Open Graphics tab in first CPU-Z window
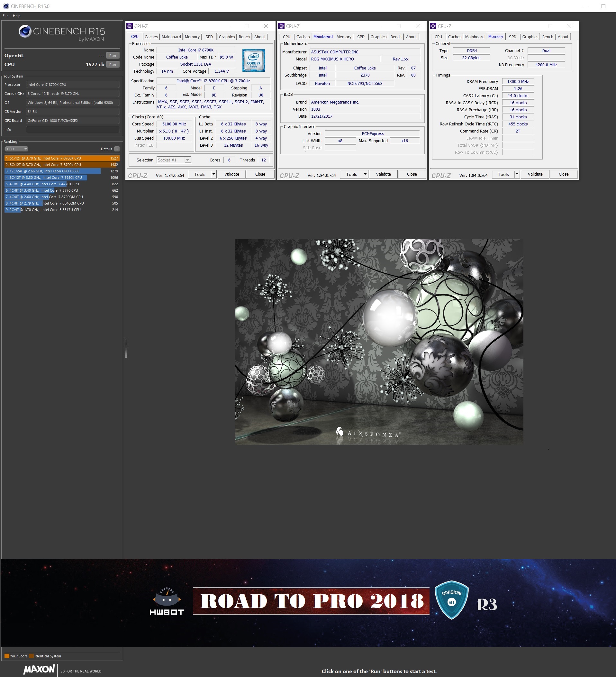This screenshot has height=677, width=616. [x=227, y=37]
